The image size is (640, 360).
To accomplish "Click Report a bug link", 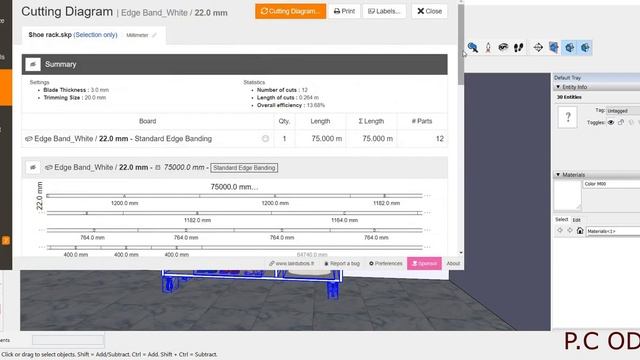I will click(342, 264).
